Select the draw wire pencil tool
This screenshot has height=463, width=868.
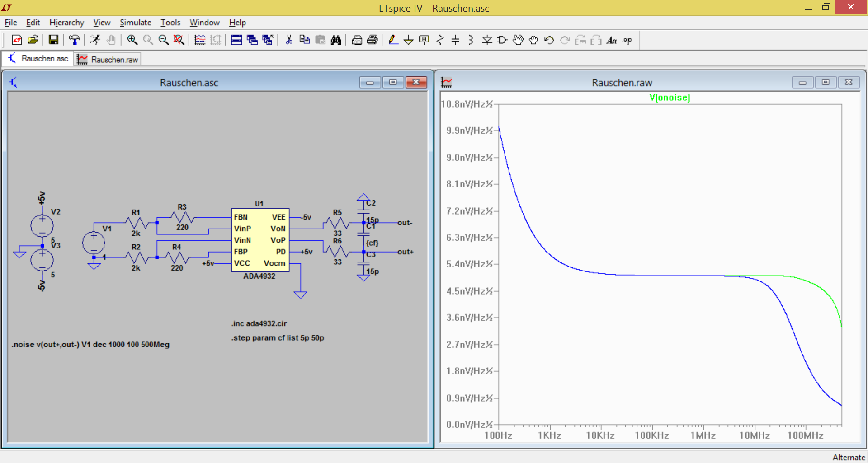pyautogui.click(x=393, y=40)
